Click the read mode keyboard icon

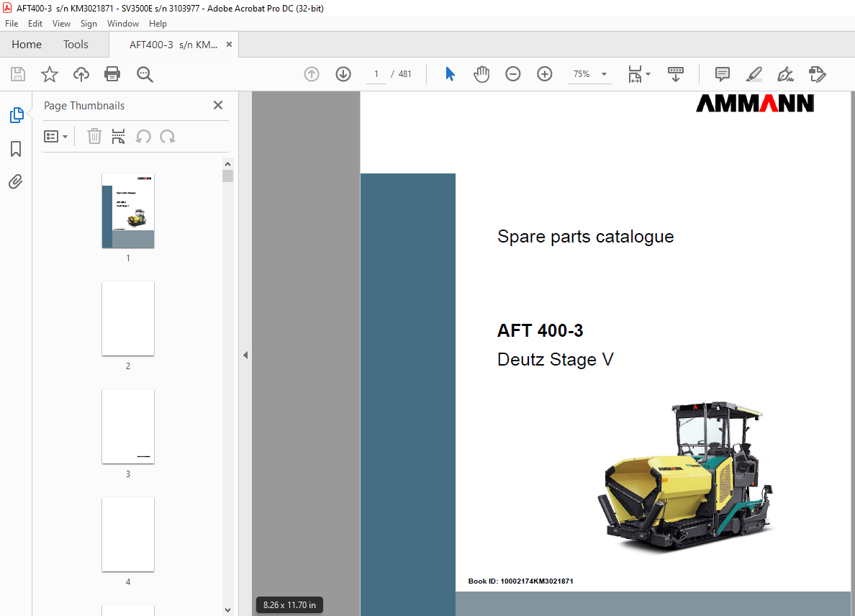(676, 74)
